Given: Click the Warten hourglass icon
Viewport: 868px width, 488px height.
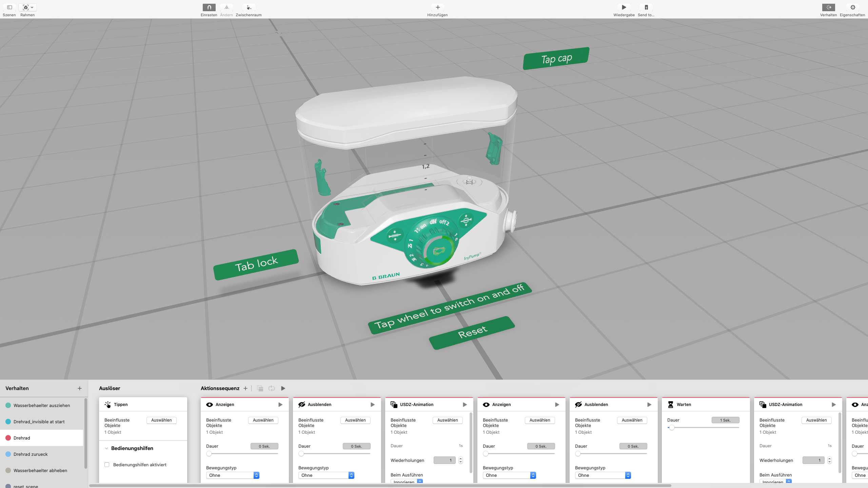Looking at the screenshot, I should pos(670,405).
